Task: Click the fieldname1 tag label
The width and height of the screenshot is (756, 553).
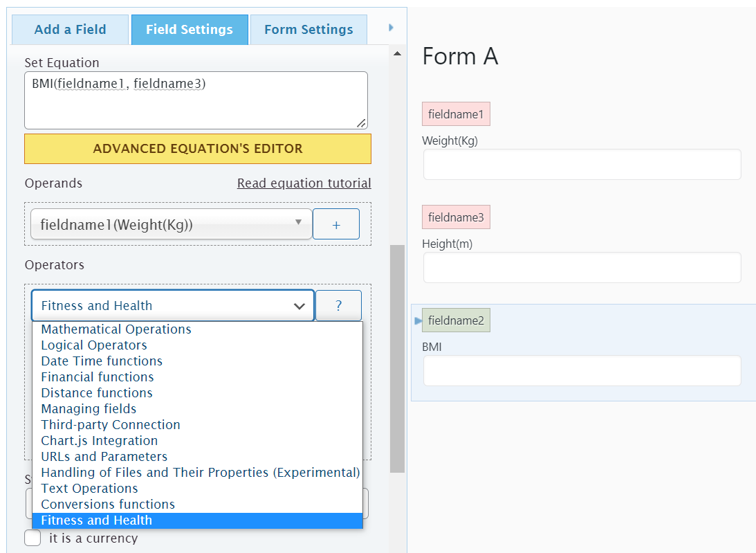Action: (456, 114)
